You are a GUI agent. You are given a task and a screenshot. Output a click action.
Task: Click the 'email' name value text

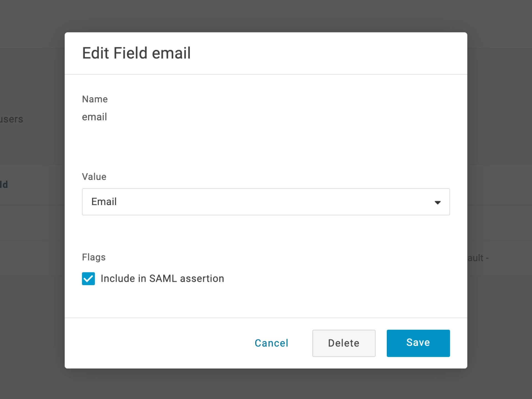coord(94,117)
